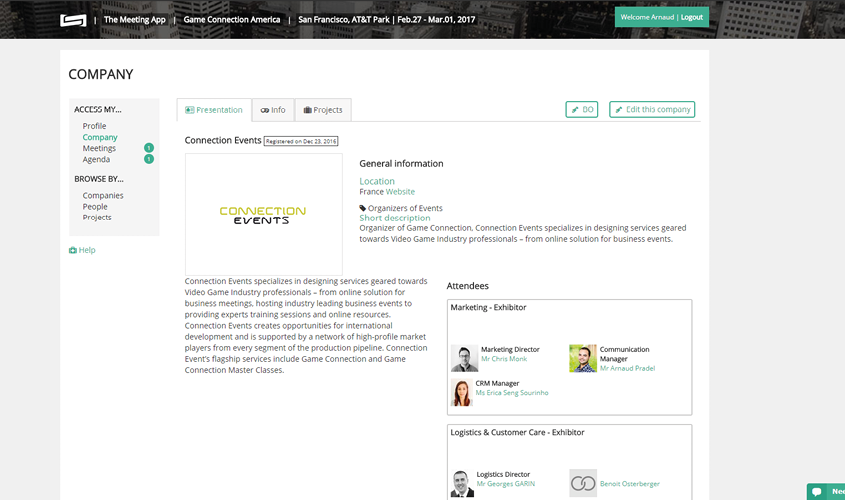Open Benoit Osterberger profile link
Image resolution: width=845 pixels, height=500 pixels.
[629, 484]
